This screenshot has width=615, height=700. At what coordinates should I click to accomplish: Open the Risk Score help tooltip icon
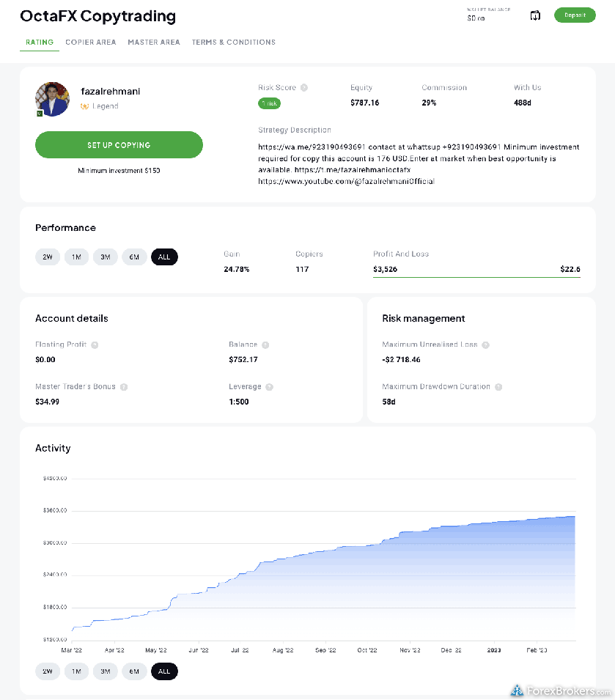[304, 87]
